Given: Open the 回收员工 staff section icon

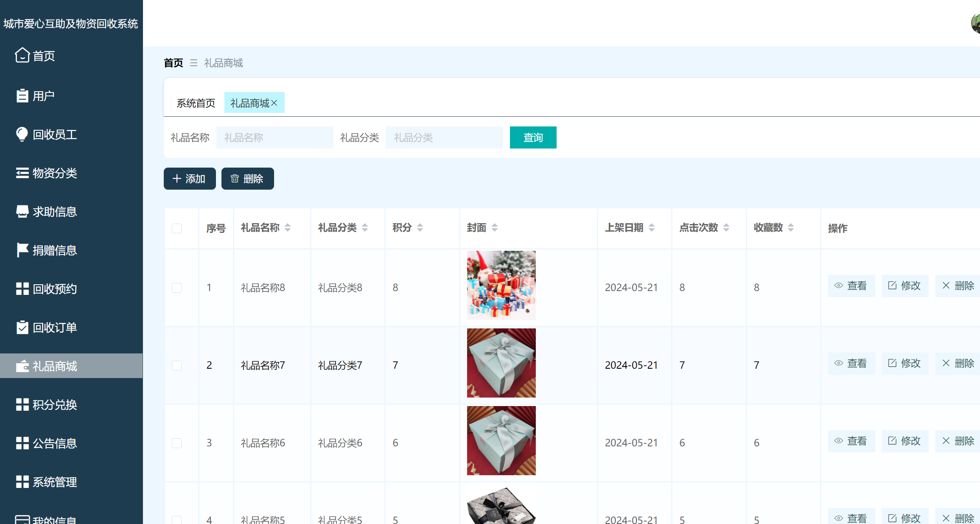Looking at the screenshot, I should coord(22,134).
